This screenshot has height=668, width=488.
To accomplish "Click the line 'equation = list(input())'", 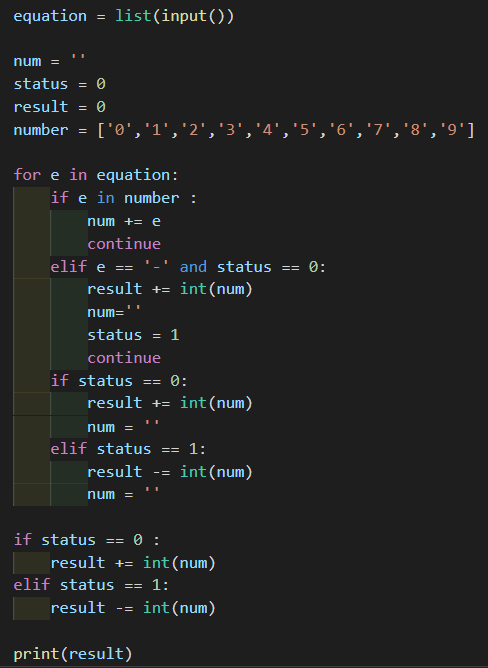I will coord(124,16).
